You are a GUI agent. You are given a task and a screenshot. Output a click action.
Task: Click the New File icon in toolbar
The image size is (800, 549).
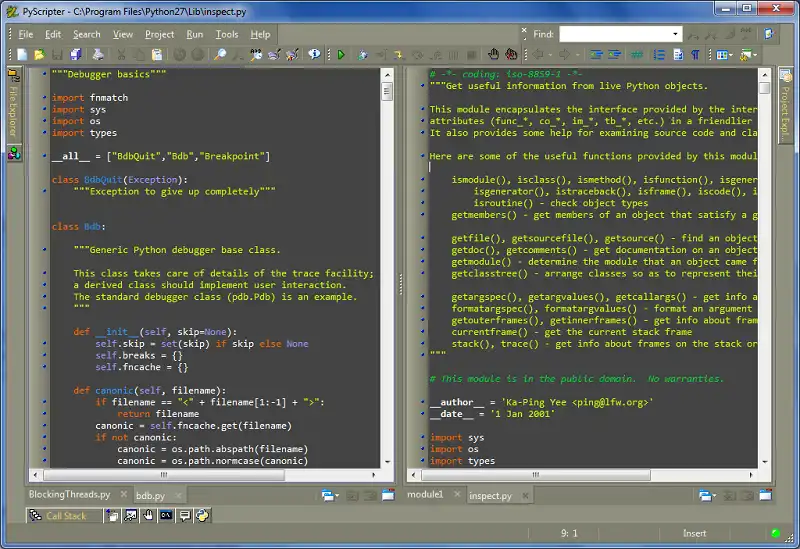tap(20, 54)
